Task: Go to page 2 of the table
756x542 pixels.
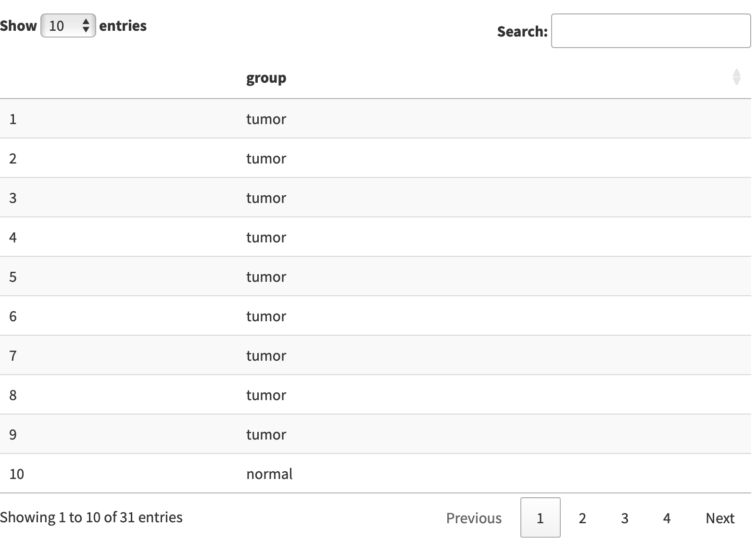Action: point(582,517)
